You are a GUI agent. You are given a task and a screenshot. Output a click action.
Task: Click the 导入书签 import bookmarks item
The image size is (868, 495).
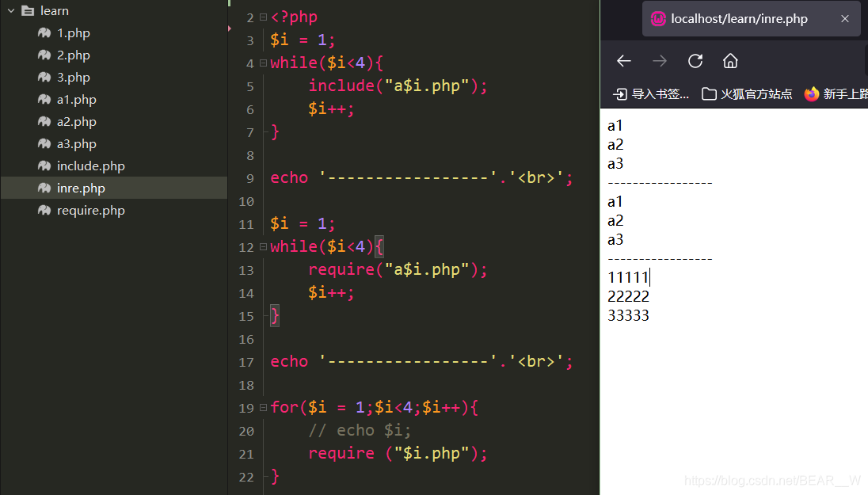(651, 94)
